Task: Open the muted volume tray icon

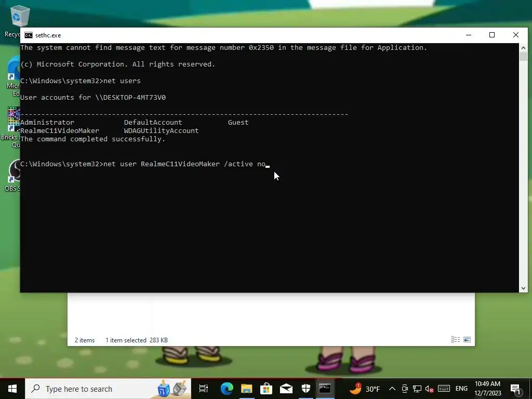Action: (430, 389)
